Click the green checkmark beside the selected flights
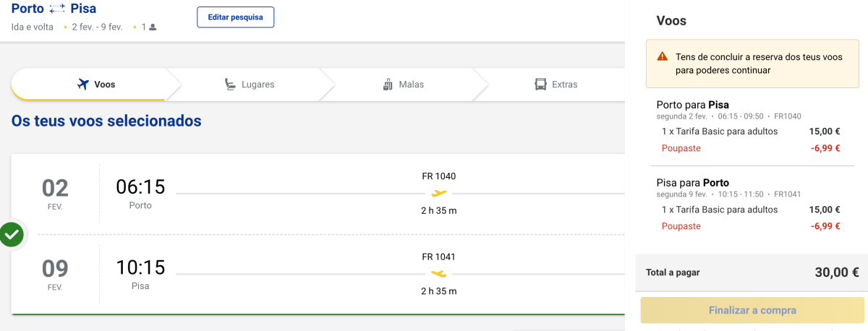Image resolution: width=868 pixels, height=331 pixels. tap(12, 234)
